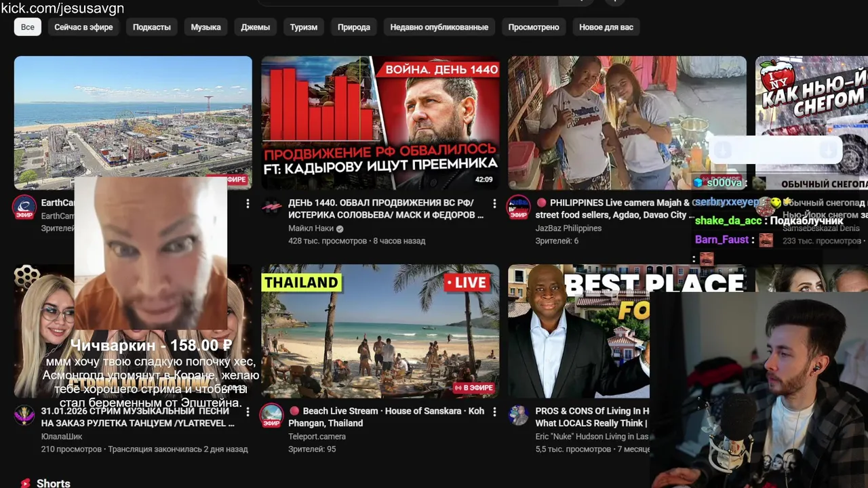Open the Thailand beach live stream thumbnail
Image resolution: width=868 pixels, height=488 pixels.
pyautogui.click(x=380, y=331)
